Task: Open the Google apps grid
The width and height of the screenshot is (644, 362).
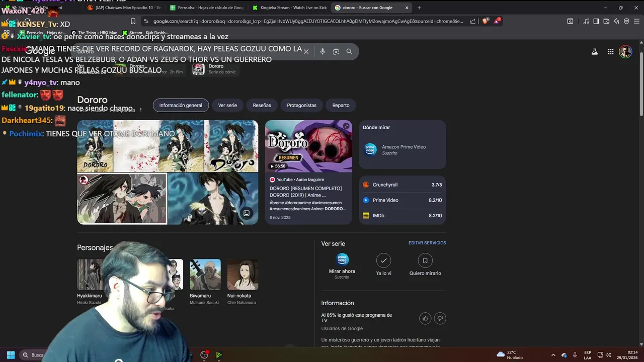Action: tap(610, 52)
